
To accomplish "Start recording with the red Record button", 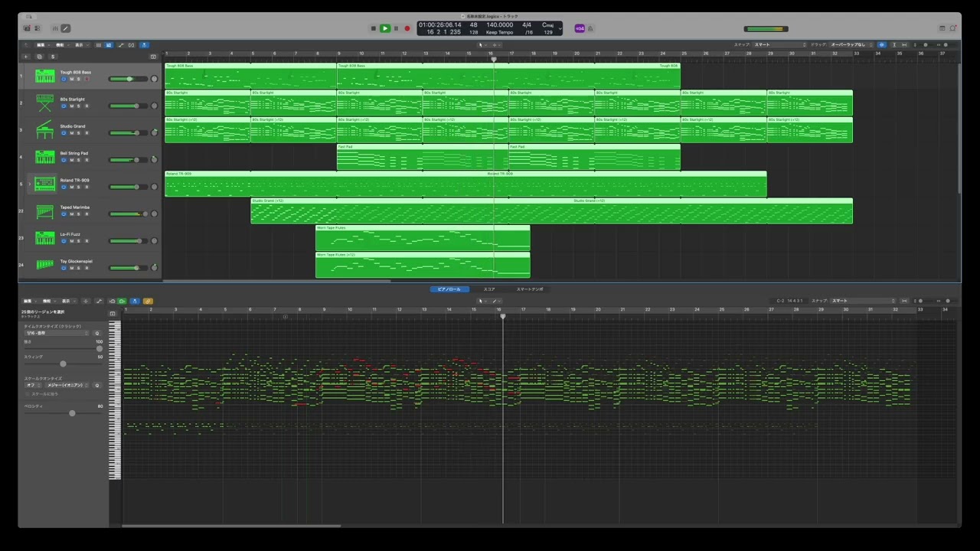I will [407, 28].
